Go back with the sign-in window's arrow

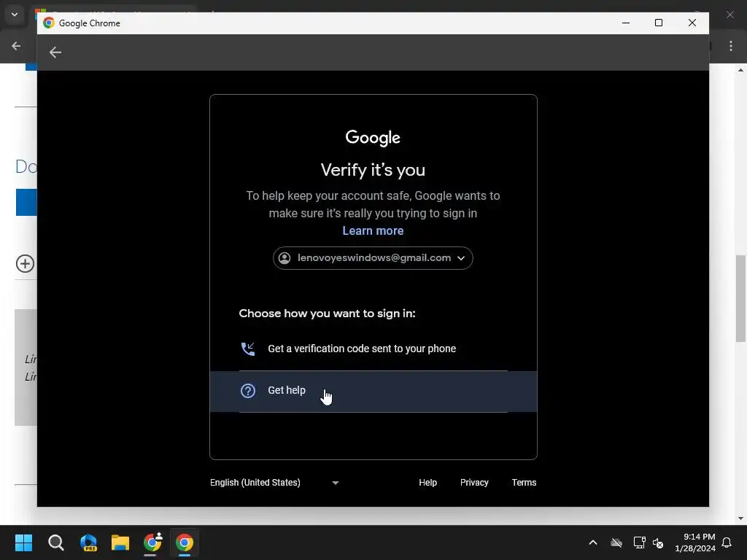click(55, 52)
